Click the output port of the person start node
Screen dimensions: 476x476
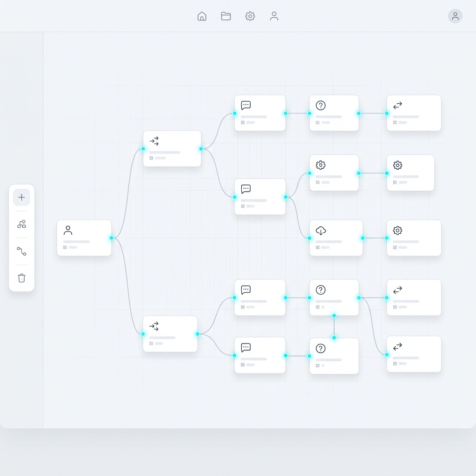click(112, 238)
